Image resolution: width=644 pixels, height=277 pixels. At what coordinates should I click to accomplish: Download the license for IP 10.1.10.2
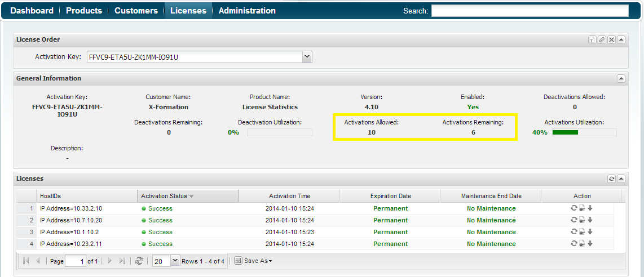click(590, 232)
